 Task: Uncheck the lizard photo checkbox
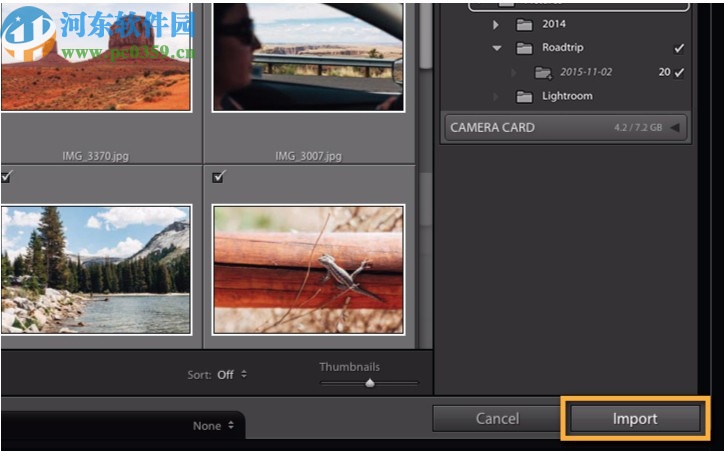click(219, 176)
